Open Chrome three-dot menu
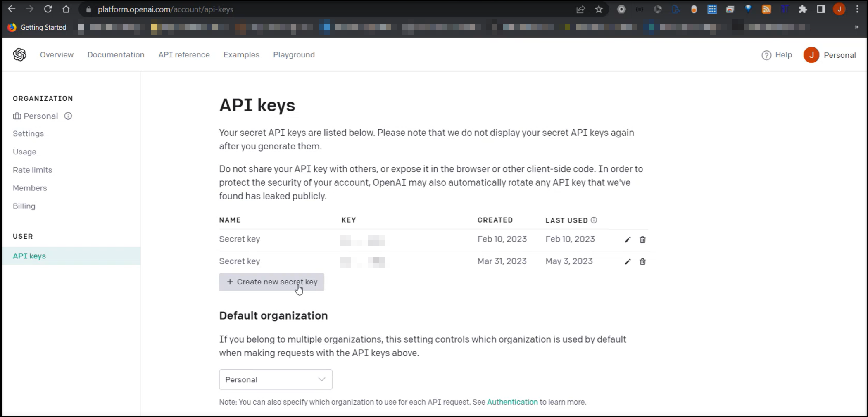Viewport: 868px width, 417px height. coord(857,9)
